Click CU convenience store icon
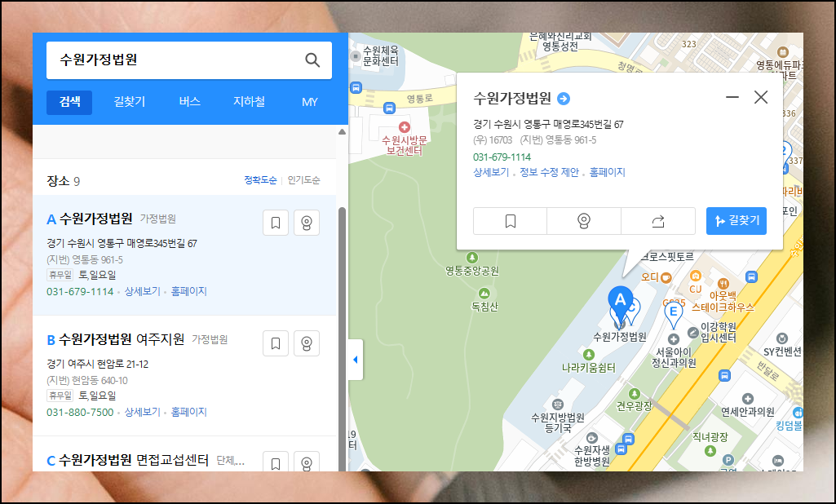Image resolution: width=836 pixels, height=504 pixels. point(695,276)
